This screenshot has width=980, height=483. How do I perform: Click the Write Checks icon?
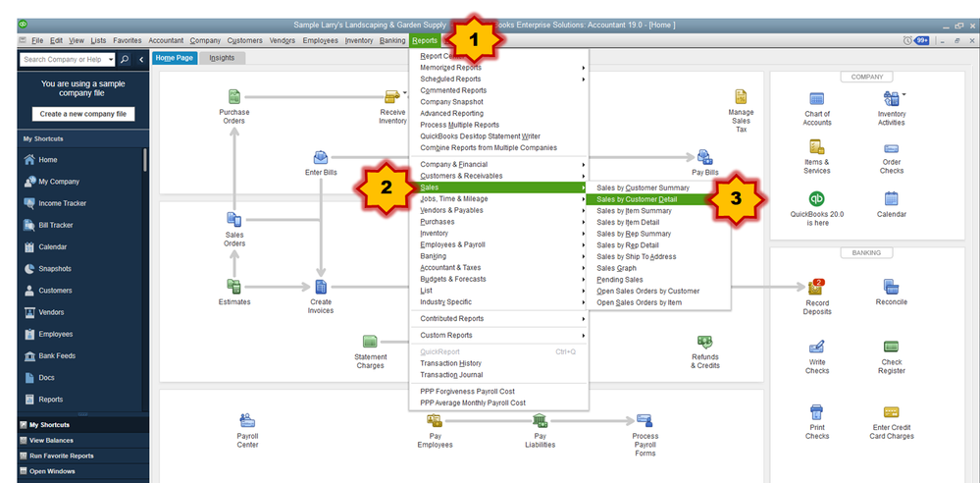[817, 347]
